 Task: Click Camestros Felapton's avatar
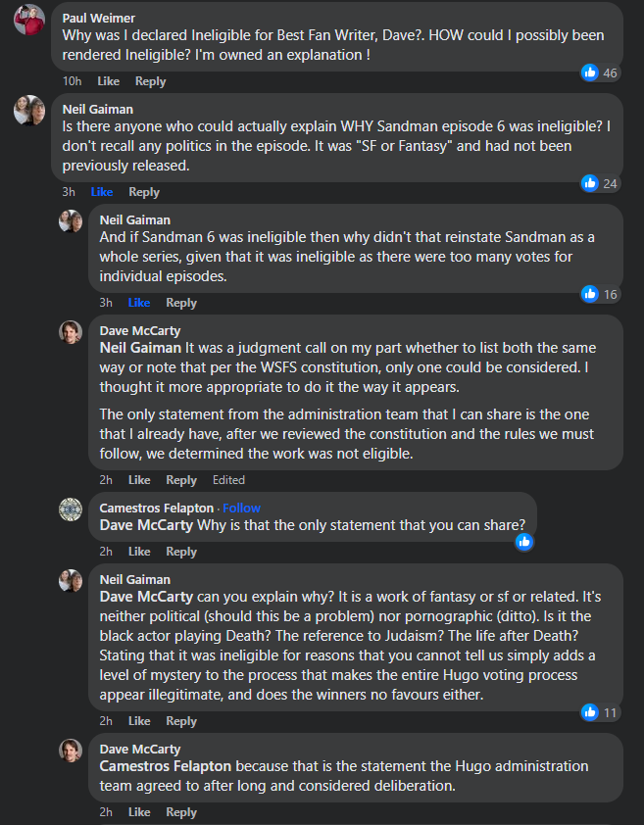click(71, 510)
